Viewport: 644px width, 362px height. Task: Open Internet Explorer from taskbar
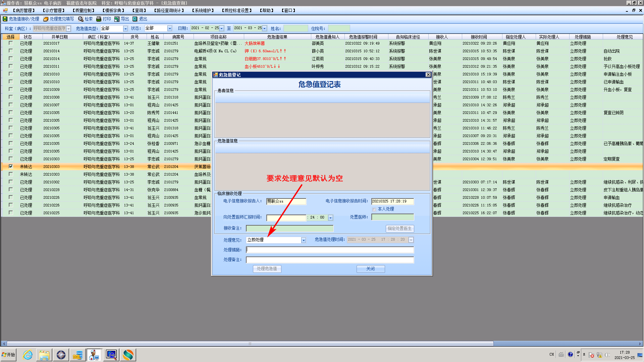[x=28, y=355]
